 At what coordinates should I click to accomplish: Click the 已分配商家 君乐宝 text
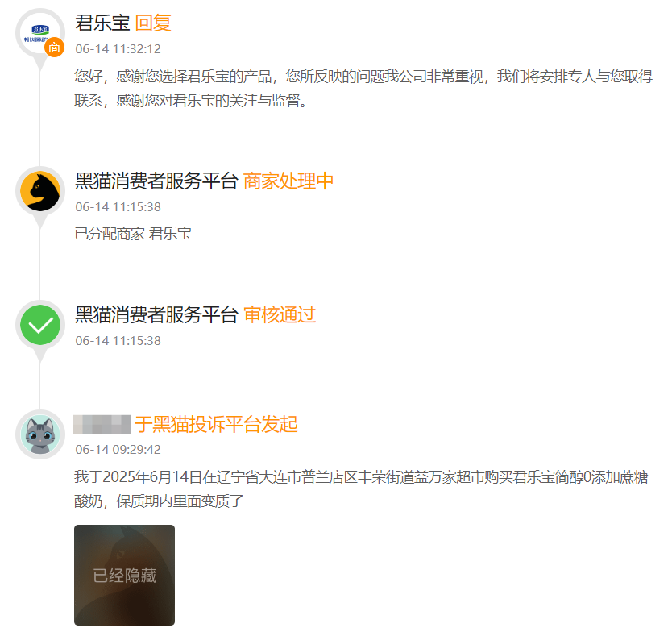click(x=133, y=234)
